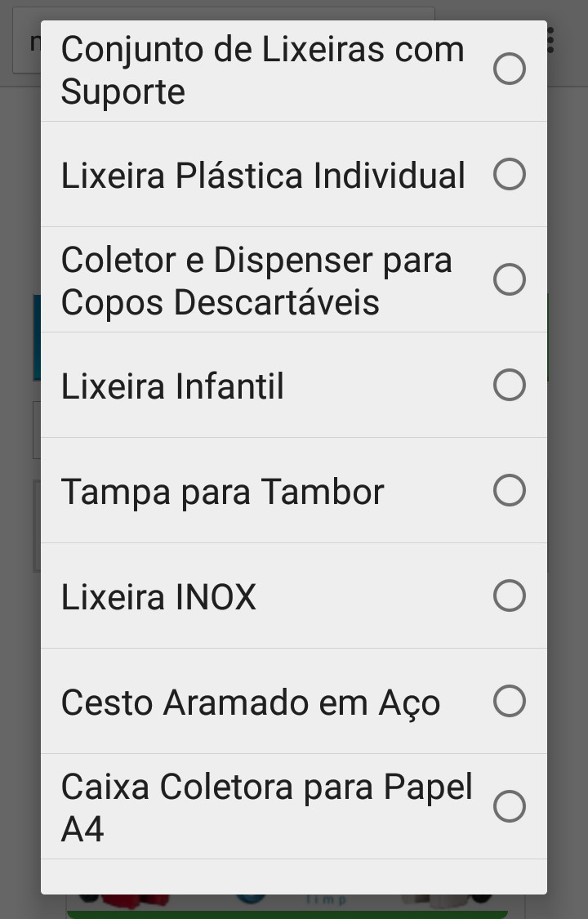This screenshot has width=588, height=919.
Task: Pick the "Lixeira Plástica Individual" list label
Action: pos(263,176)
